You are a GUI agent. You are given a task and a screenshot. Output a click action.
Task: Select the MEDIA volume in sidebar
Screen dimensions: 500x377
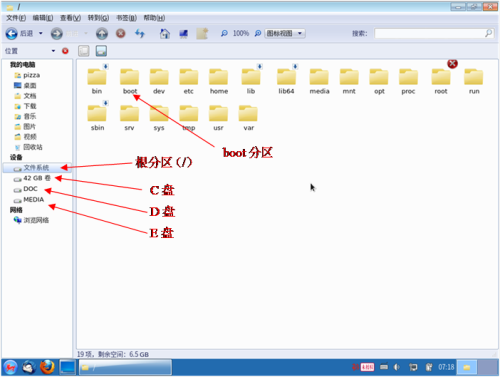29,200
